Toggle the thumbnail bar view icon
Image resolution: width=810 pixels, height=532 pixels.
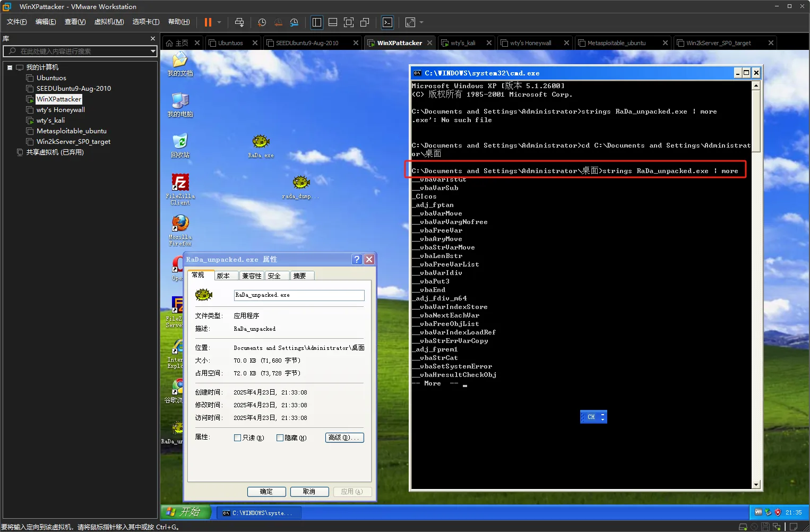pos(333,22)
